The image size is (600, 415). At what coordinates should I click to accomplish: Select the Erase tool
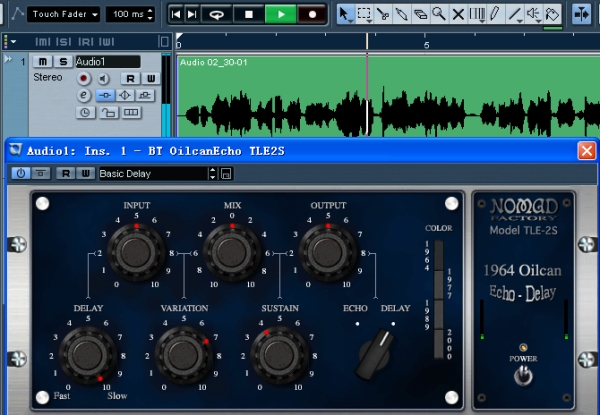(x=420, y=14)
